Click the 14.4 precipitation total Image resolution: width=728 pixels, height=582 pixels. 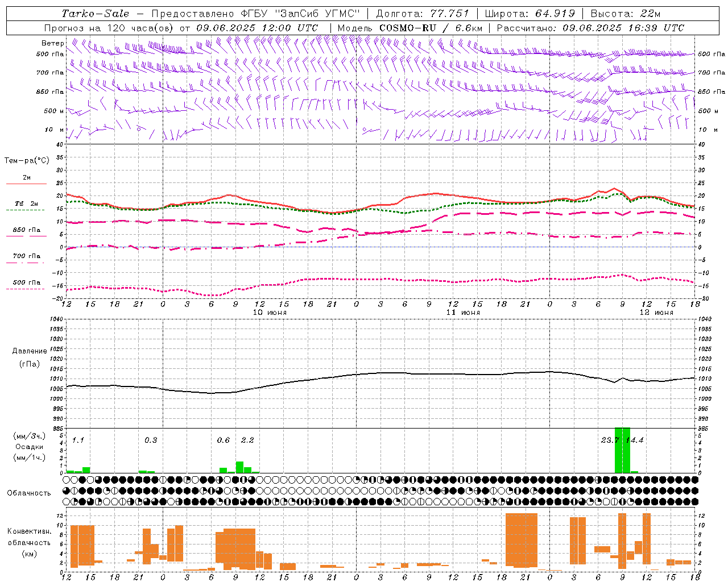pos(635,440)
